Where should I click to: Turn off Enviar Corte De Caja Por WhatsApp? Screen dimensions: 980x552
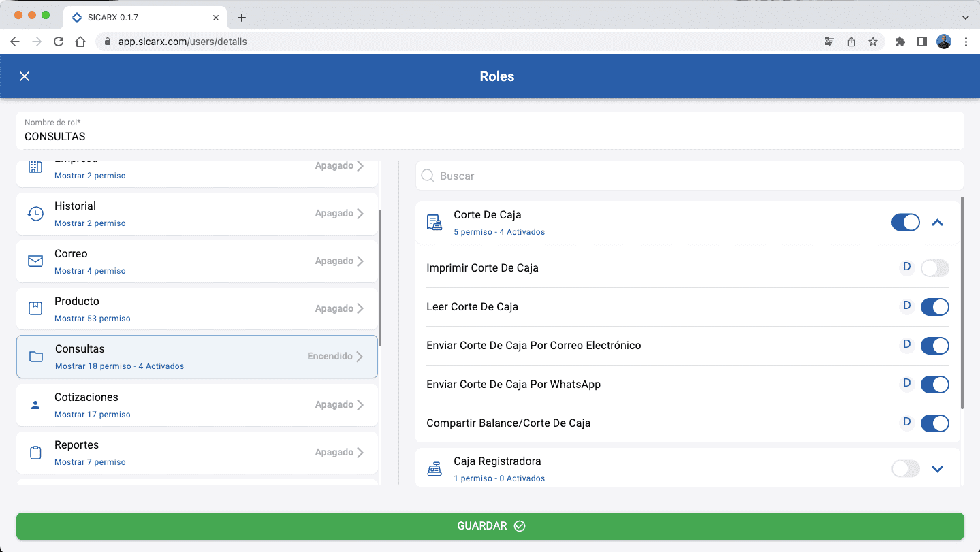click(x=934, y=385)
